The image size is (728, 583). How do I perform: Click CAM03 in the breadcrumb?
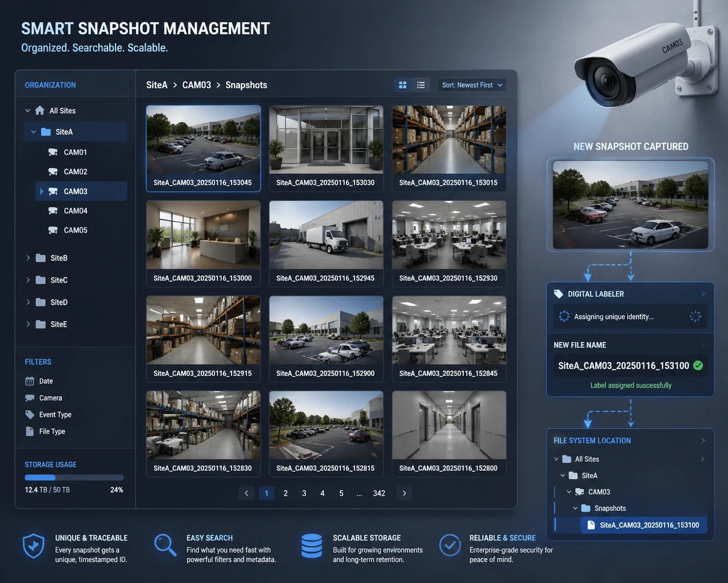coord(196,85)
